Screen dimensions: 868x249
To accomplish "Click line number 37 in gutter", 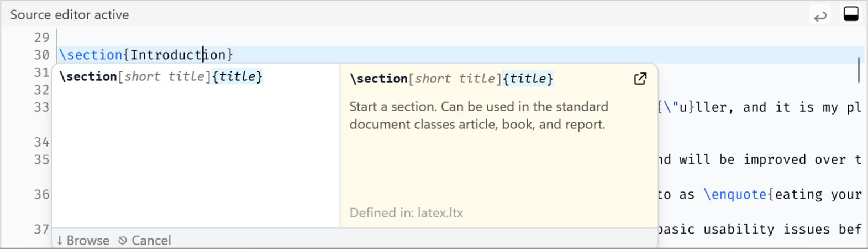I will pos(41,229).
